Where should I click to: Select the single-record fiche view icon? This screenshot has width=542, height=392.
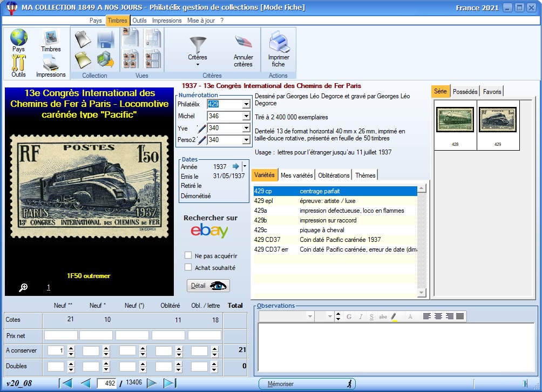click(130, 37)
